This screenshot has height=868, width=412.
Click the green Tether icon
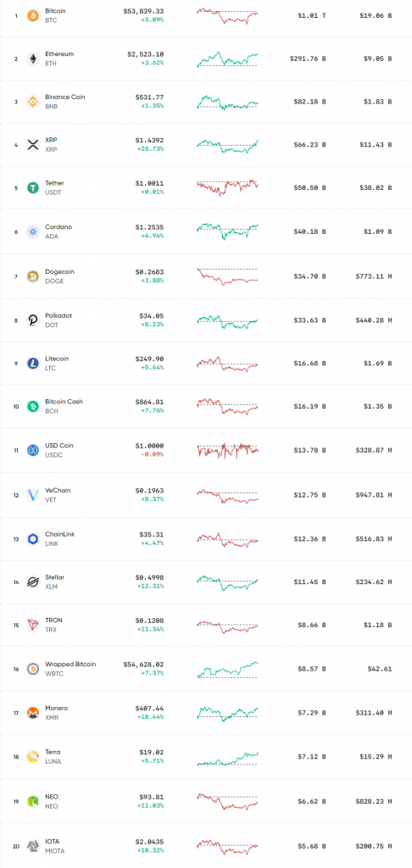coord(33,187)
